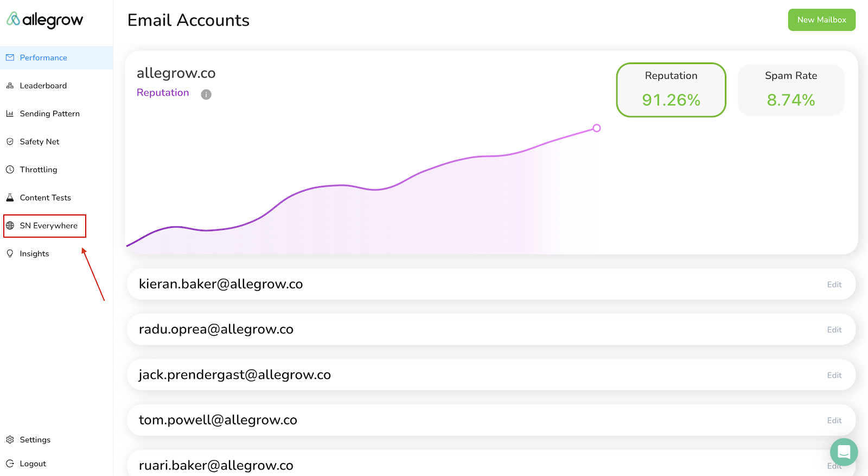Open radu.oprea@allegrow.co mailbox row

(491, 329)
